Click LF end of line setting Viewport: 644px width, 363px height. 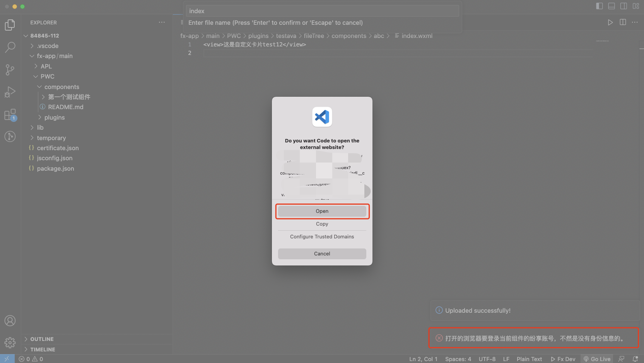506,359
